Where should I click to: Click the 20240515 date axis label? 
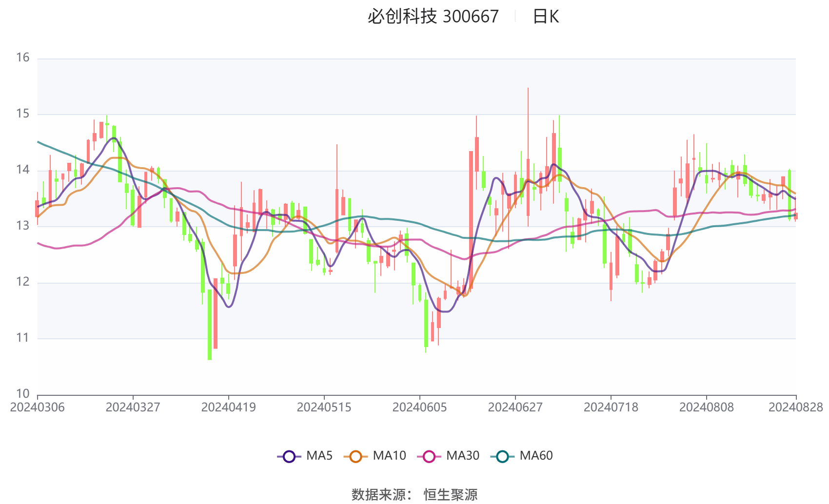pos(324,407)
